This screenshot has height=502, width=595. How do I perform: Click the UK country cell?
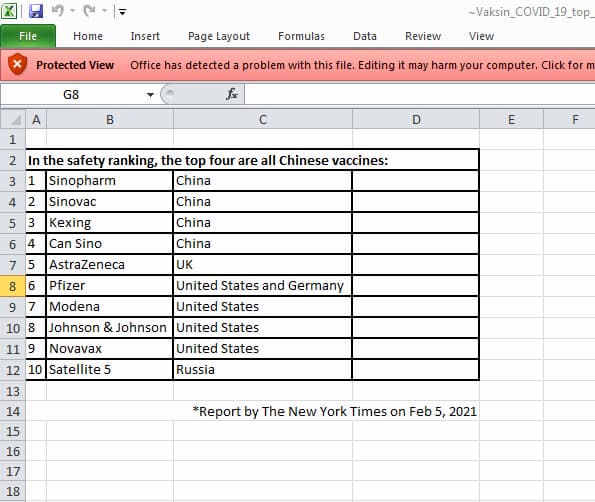coord(263,264)
